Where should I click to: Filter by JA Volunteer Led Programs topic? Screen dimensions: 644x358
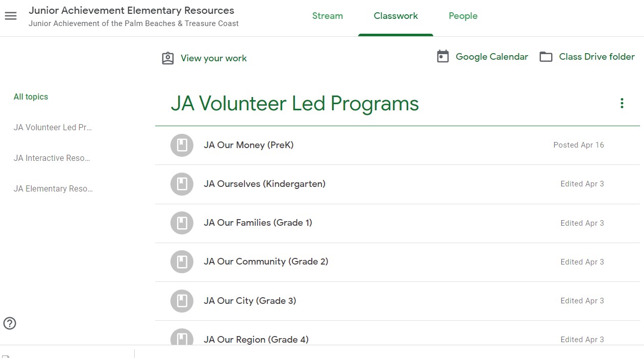coord(53,128)
